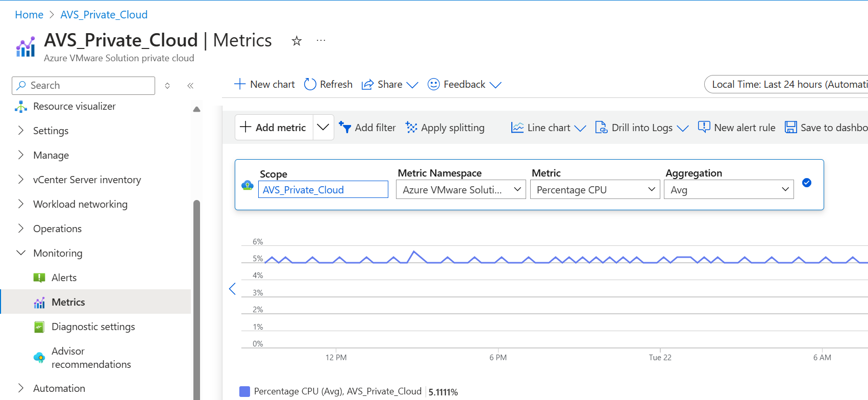The image size is (868, 400).
Task: Collapse the sidebar with double-chevron icon
Action: 190,86
